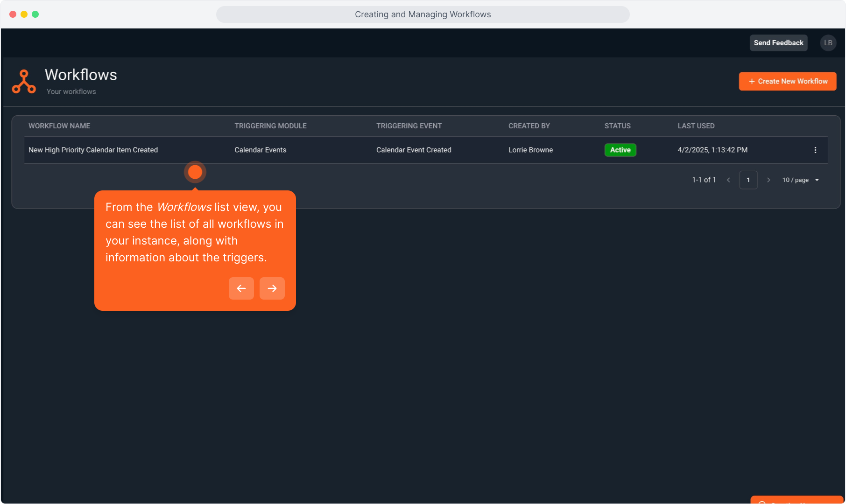Viewport: 846px width, 504px height.
Task: Click the Triggering Module column header
Action: 270,126
